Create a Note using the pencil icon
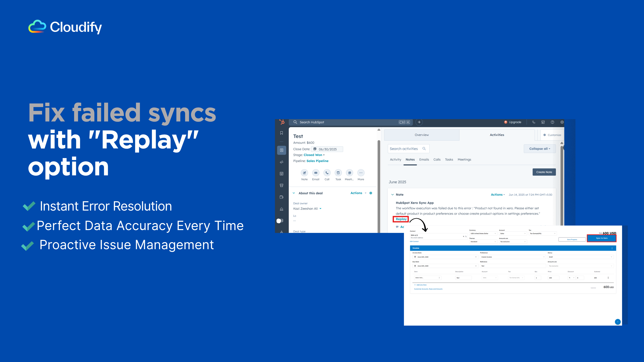 (x=304, y=173)
